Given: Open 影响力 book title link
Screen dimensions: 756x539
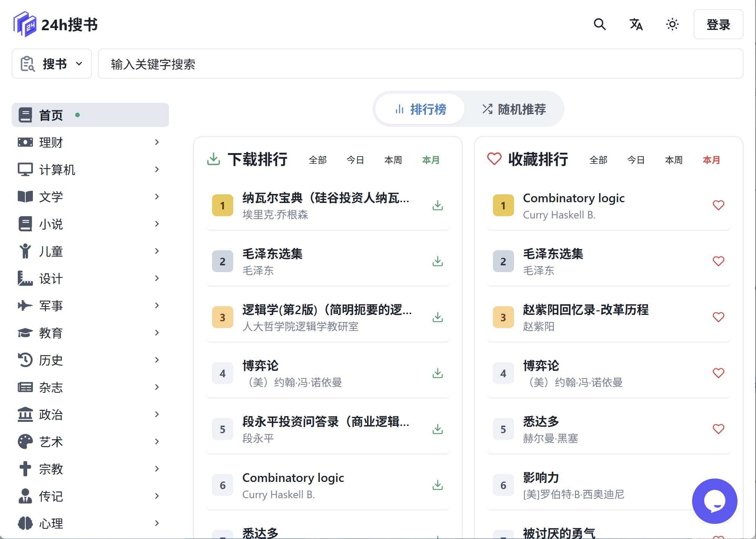Looking at the screenshot, I should tap(541, 477).
